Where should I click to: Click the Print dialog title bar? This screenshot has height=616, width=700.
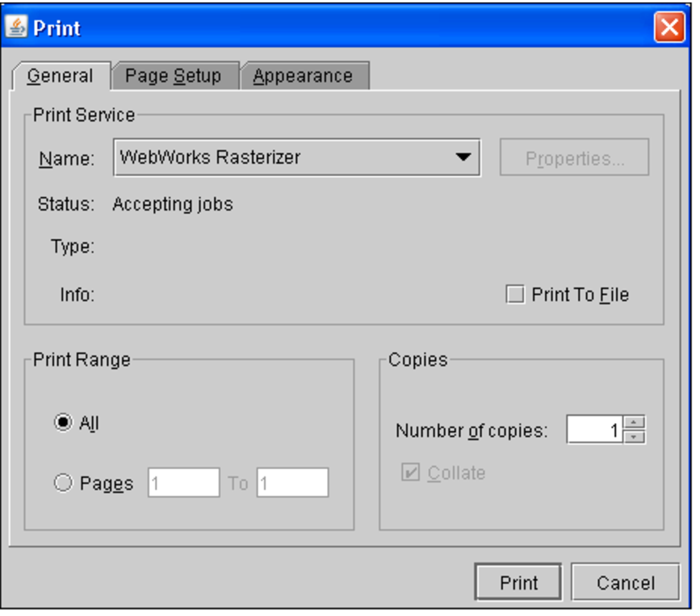323,28
